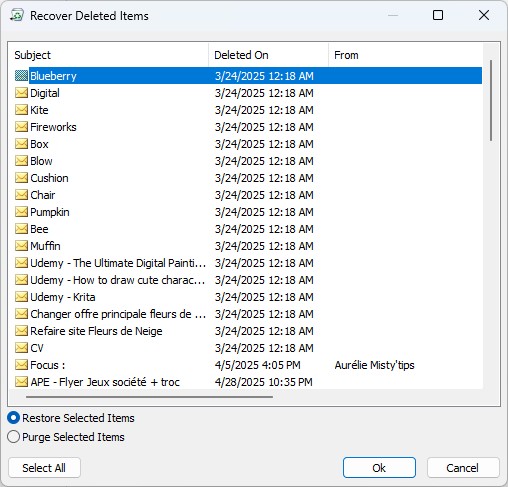Click the horizontal scrollbar under the list
508x487 pixels.
(x=149, y=397)
